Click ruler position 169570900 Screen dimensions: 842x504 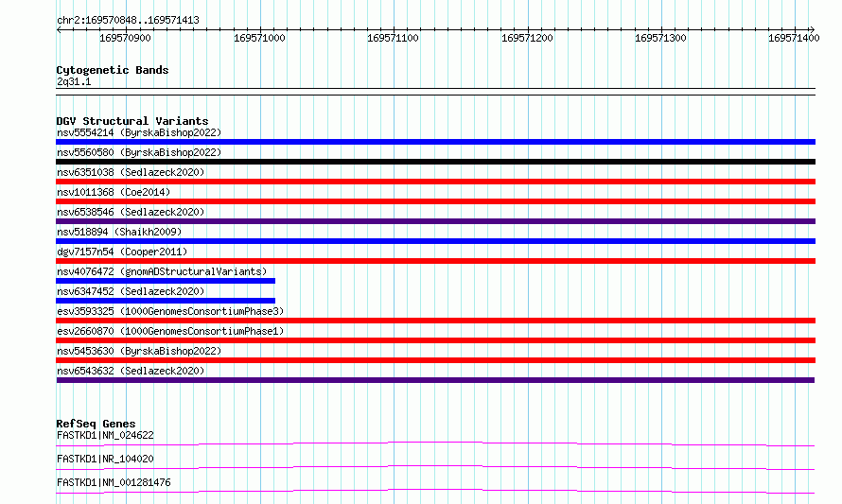click(125, 38)
